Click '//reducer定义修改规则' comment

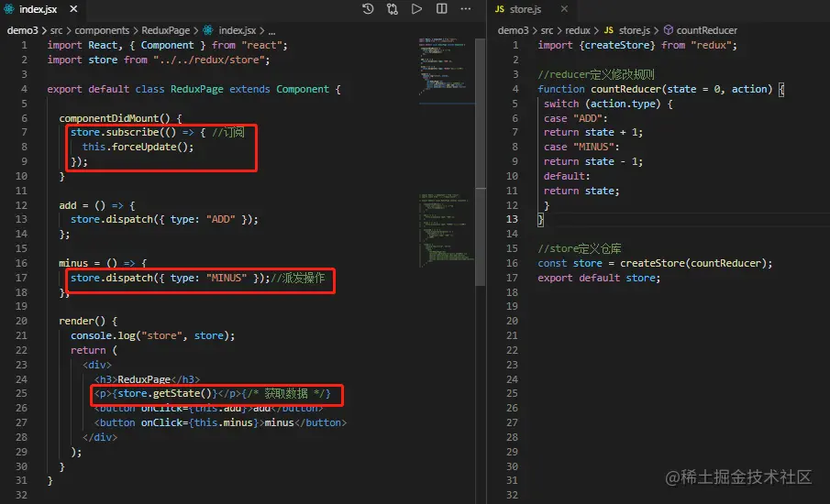click(596, 74)
